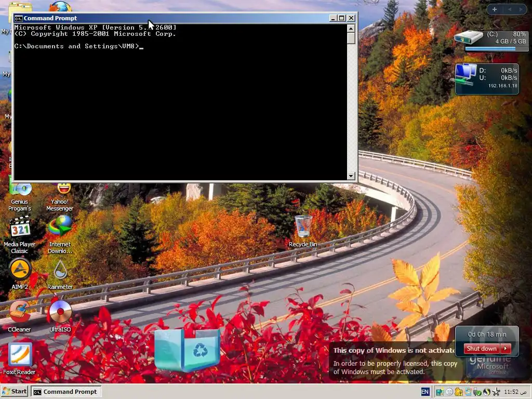Click the Shut down gadget button
The width and height of the screenshot is (532, 399).
482,349
